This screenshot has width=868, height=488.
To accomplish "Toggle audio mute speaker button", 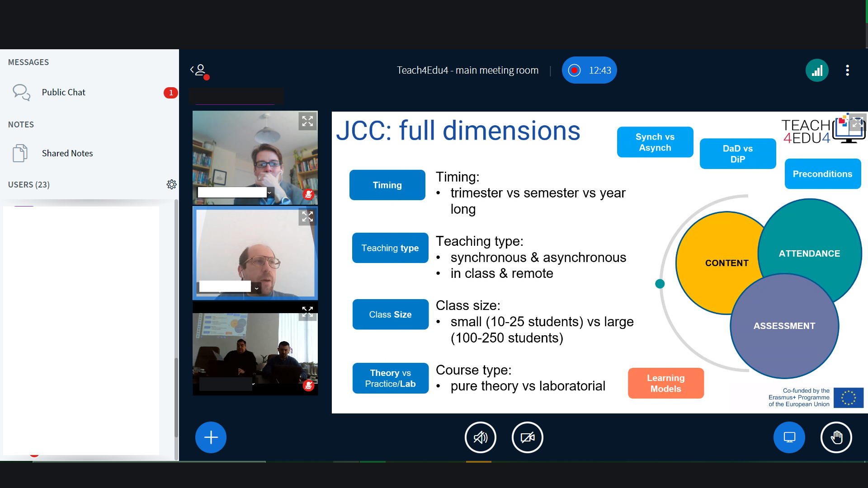I will coord(480,437).
